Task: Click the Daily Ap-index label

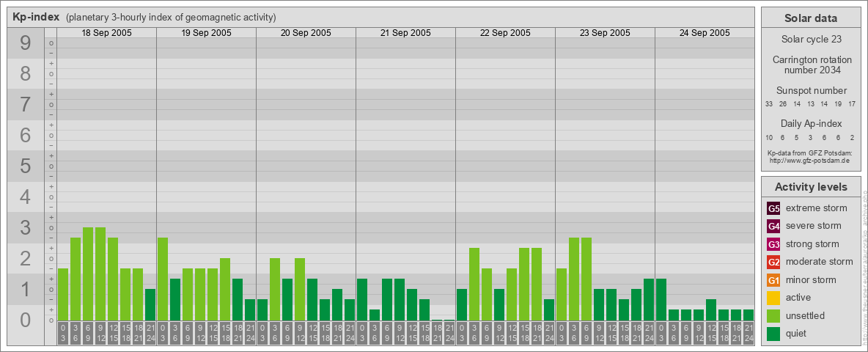Action: coord(812,123)
